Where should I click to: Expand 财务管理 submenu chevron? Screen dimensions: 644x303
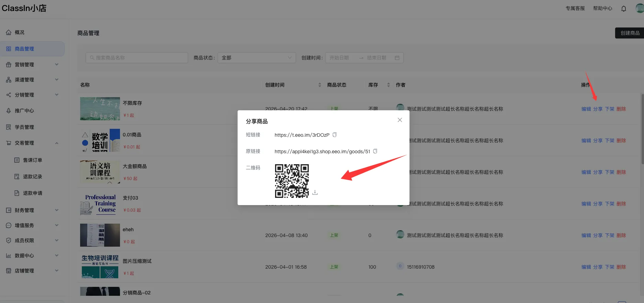[x=57, y=210]
